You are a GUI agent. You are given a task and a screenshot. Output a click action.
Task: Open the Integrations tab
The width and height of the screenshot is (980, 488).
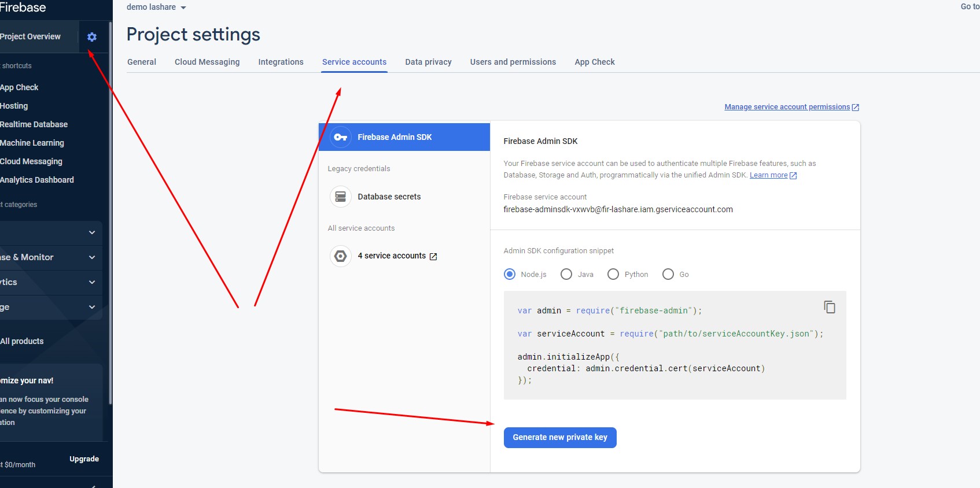click(281, 62)
